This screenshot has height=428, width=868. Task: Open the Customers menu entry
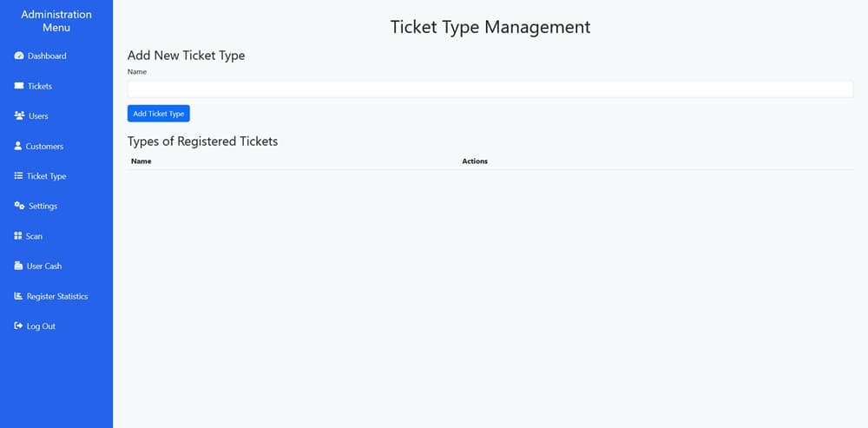pyautogui.click(x=44, y=147)
